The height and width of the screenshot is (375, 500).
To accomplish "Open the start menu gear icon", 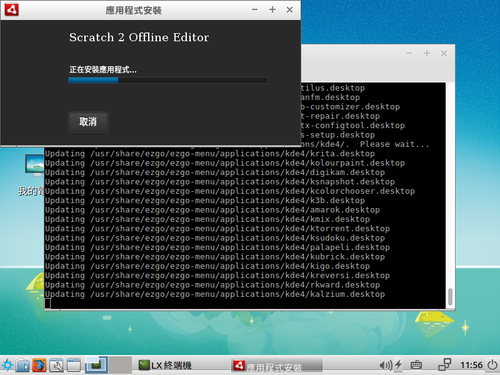I will coord(7,365).
